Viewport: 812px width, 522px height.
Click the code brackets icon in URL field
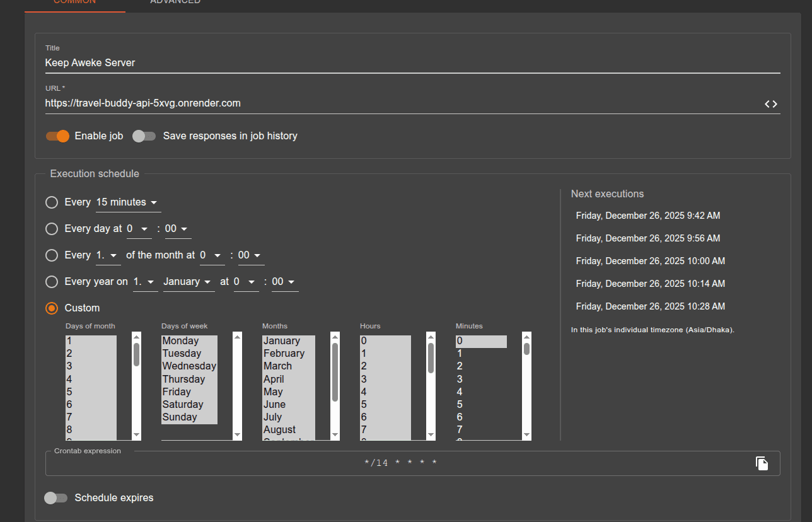(770, 104)
